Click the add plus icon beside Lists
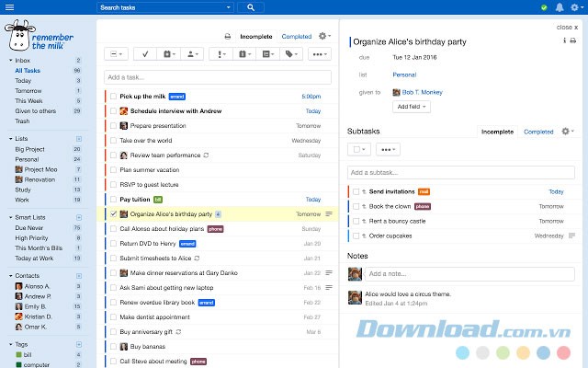This screenshot has width=588, height=368. click(78, 138)
